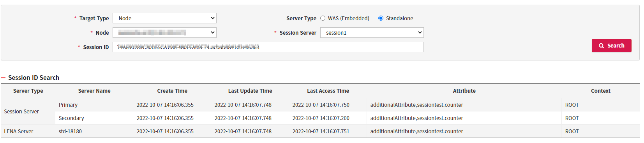This screenshot has height=143, width=644.
Task: Click the Server Type column header
Action: pyautogui.click(x=28, y=91)
